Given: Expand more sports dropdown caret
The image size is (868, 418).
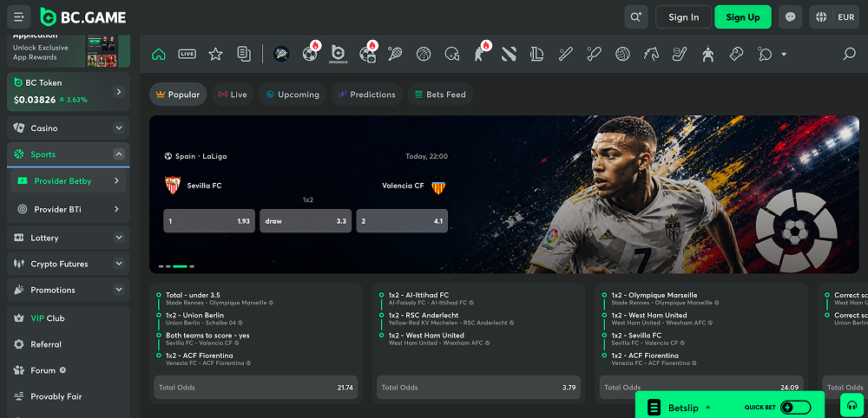Looking at the screenshot, I should click(784, 54).
